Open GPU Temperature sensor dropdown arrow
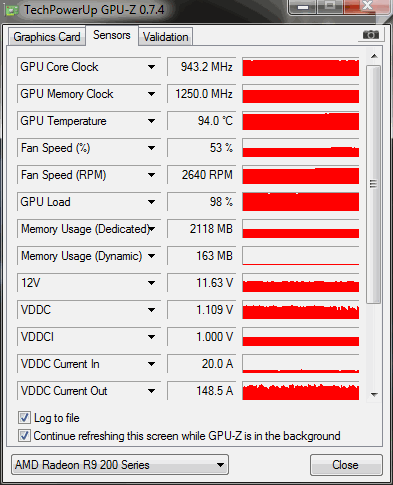Screen dimensions: 393x485 point(151,121)
